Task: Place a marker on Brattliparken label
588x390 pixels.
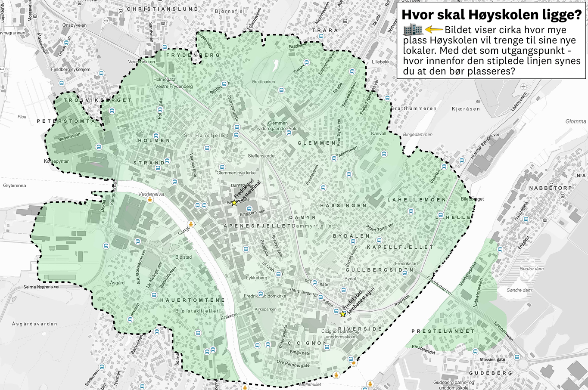Action: (x=264, y=82)
